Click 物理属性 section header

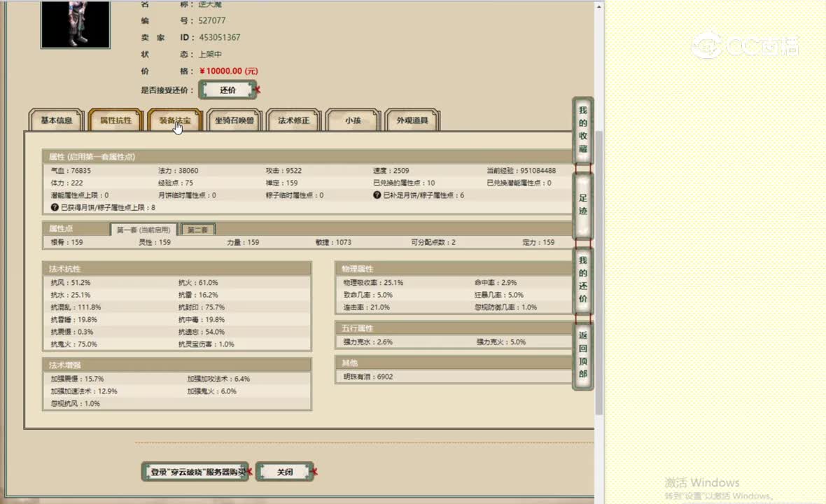click(454, 269)
